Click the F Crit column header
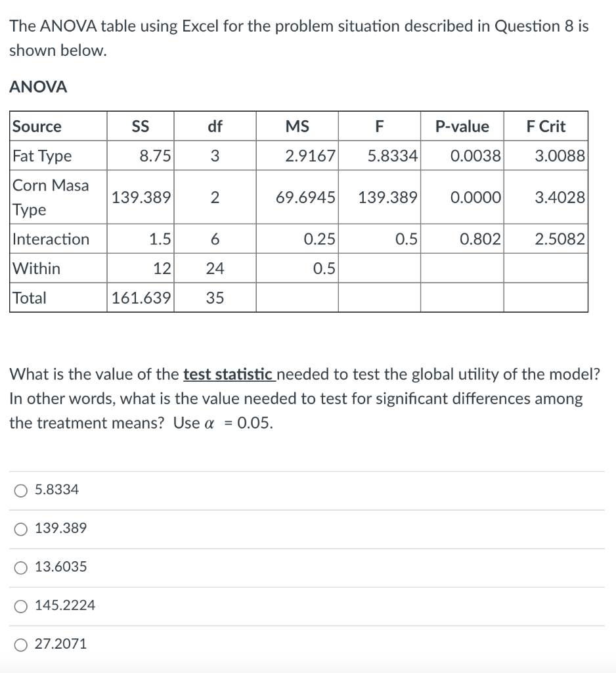Viewport: 616px width, 673px height. [546, 126]
